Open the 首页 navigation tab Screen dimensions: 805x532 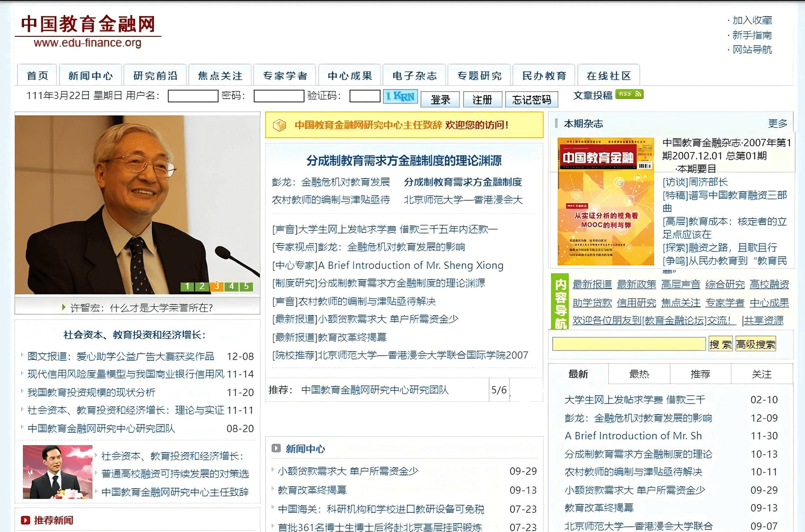[38, 75]
